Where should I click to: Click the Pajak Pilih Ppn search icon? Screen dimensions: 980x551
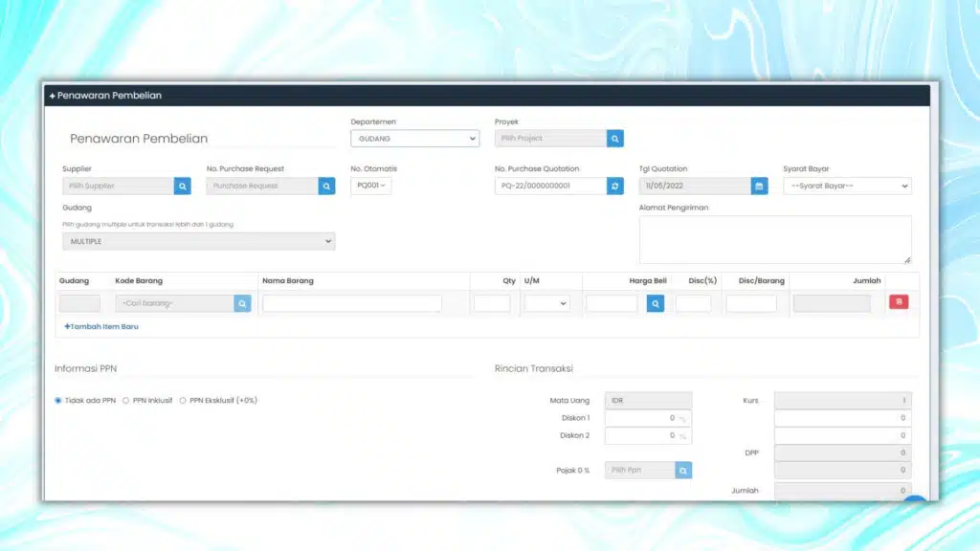click(683, 471)
